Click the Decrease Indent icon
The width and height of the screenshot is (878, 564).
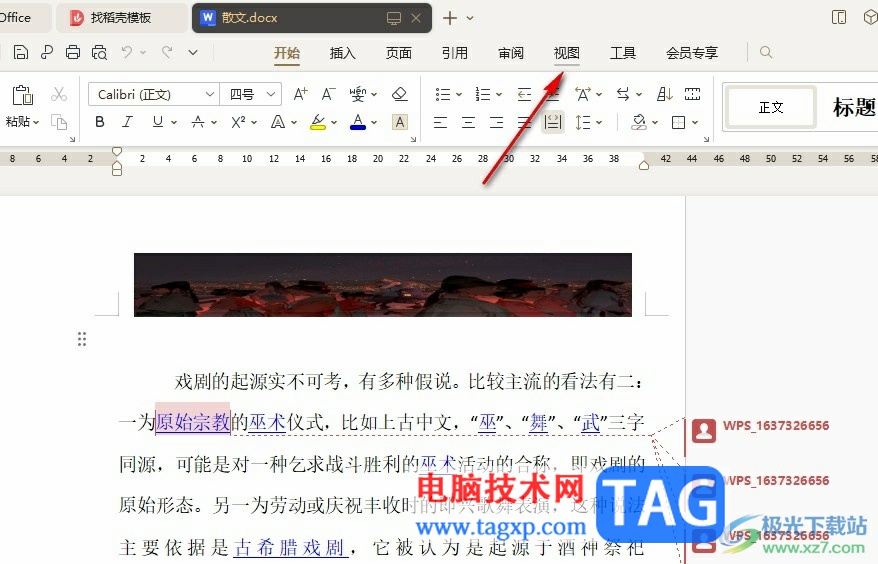coord(524,94)
